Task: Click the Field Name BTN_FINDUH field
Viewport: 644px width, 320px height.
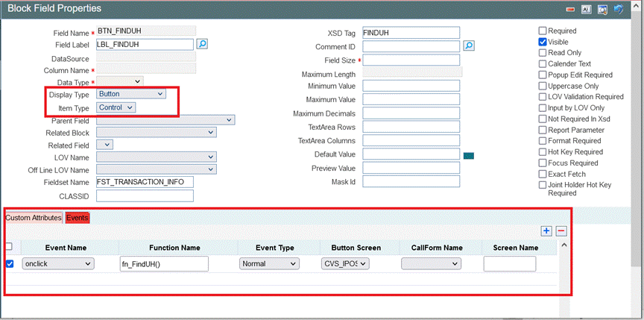Action: coord(146,31)
